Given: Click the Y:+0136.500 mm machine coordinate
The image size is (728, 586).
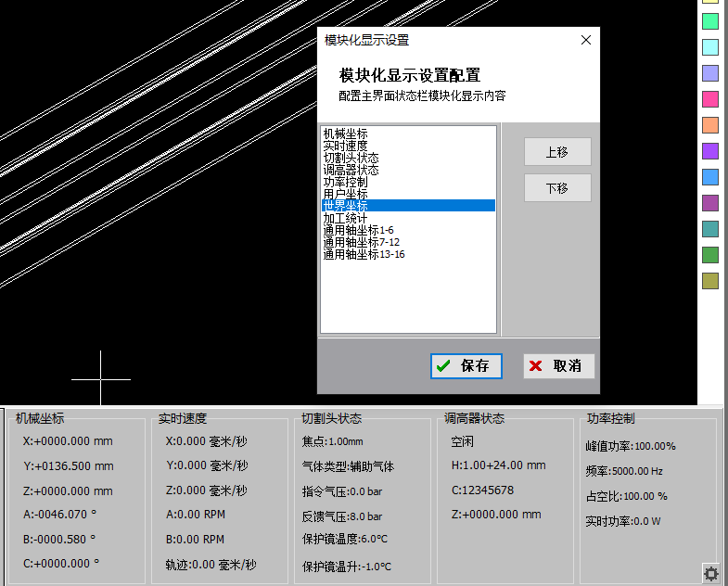Looking at the screenshot, I should click(69, 465).
